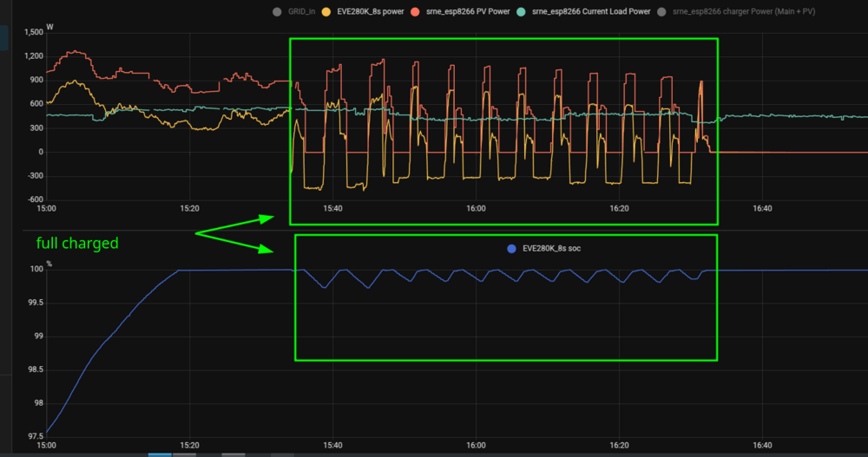Click the 15:40 label on power chart axis
This screenshot has width=868, height=457.
click(332, 209)
